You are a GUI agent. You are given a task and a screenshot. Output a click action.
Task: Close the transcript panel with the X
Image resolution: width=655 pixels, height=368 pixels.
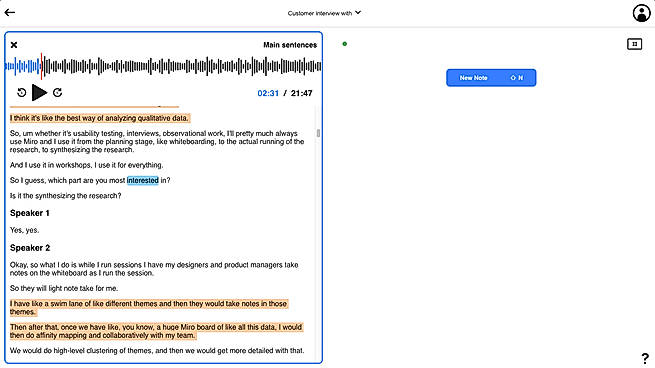pyautogui.click(x=14, y=45)
